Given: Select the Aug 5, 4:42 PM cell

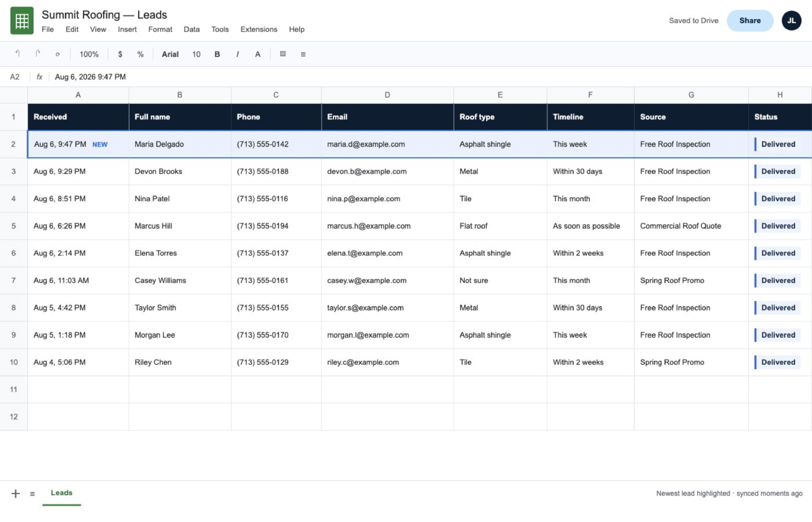Looking at the screenshot, I should pyautogui.click(x=78, y=308).
